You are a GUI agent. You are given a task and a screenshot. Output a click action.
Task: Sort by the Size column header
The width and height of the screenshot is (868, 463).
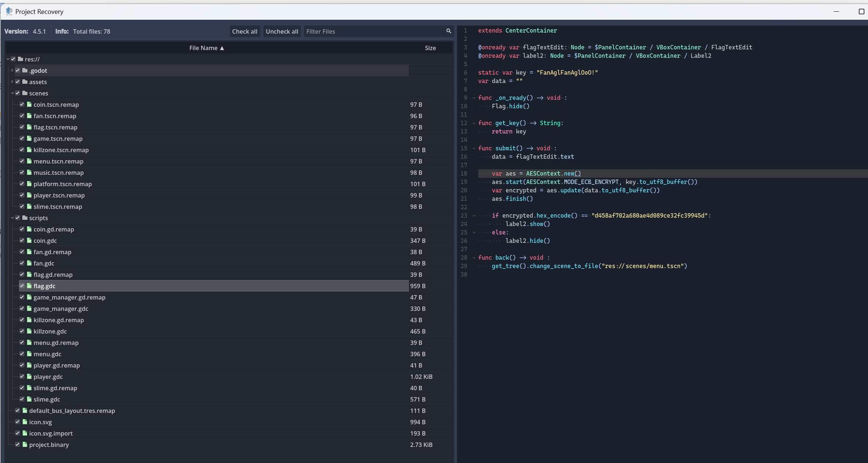[x=430, y=48]
